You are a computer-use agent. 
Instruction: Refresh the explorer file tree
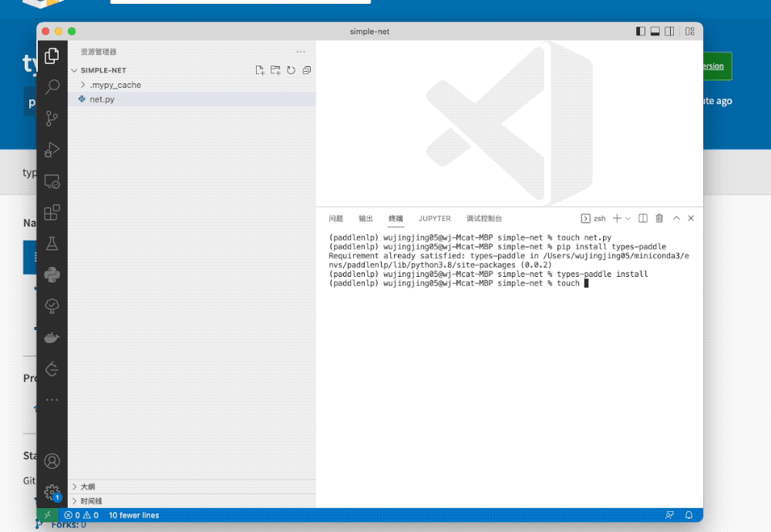click(291, 70)
